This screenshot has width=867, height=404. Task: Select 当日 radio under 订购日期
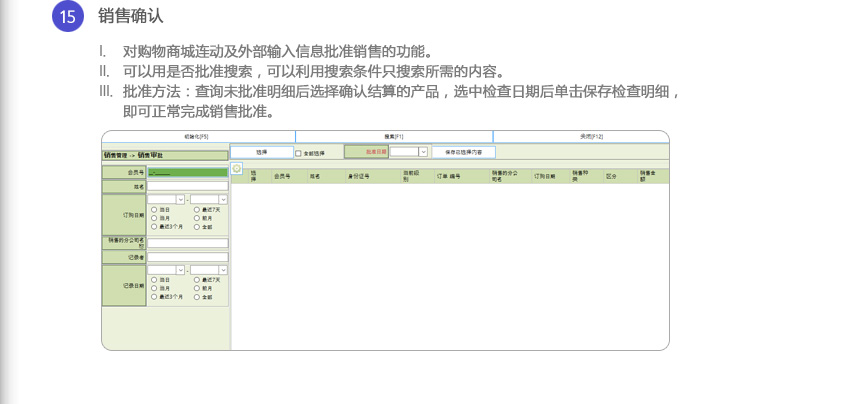click(153, 208)
